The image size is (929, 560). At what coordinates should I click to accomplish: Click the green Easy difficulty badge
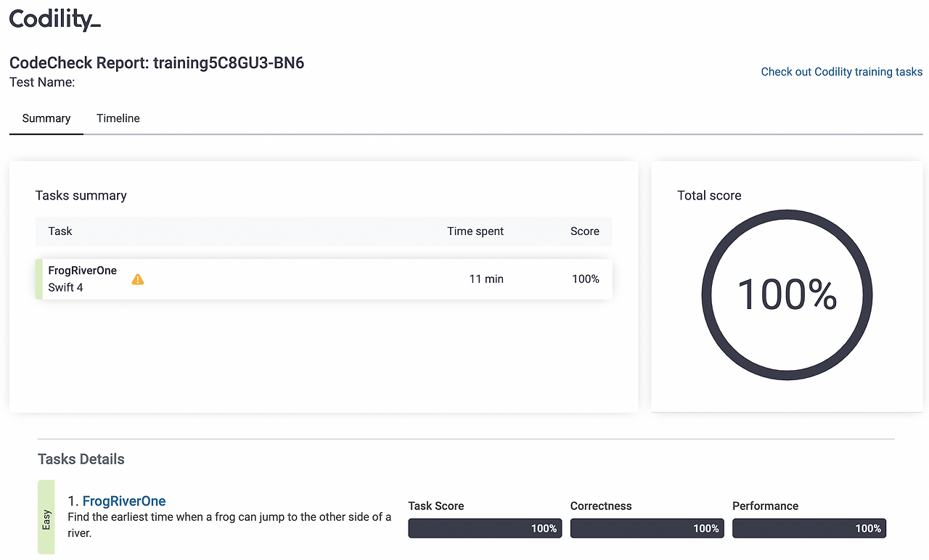[46, 516]
